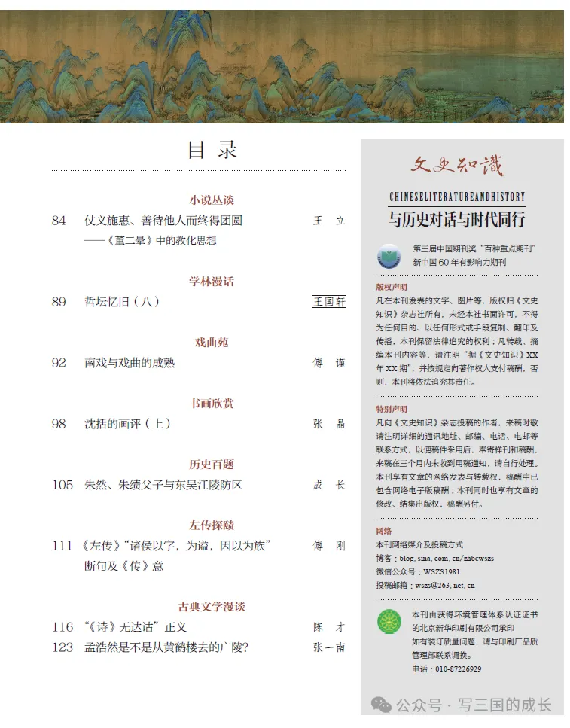This screenshot has height=728, width=570.
Task: Click page number 92
Action: (x=59, y=363)
